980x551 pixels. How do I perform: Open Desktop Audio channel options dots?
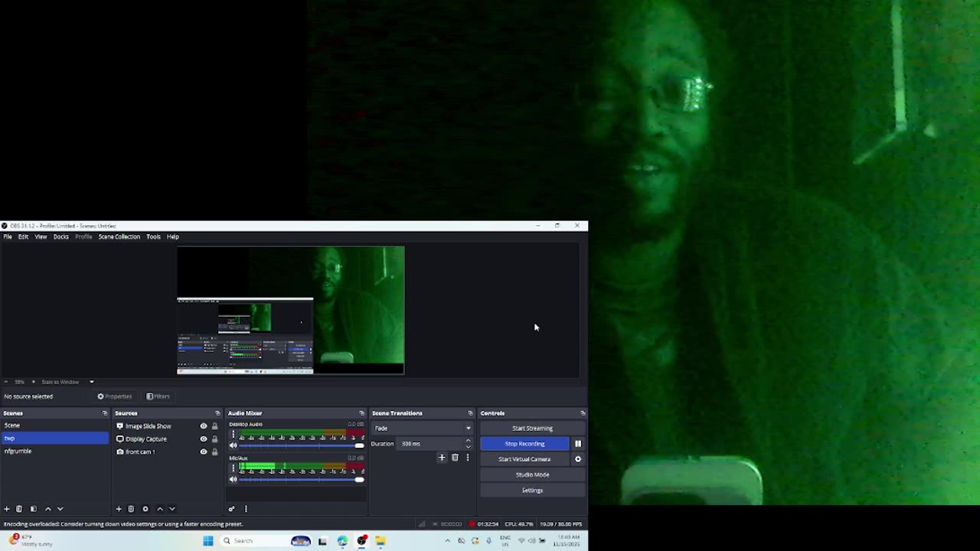(x=234, y=435)
